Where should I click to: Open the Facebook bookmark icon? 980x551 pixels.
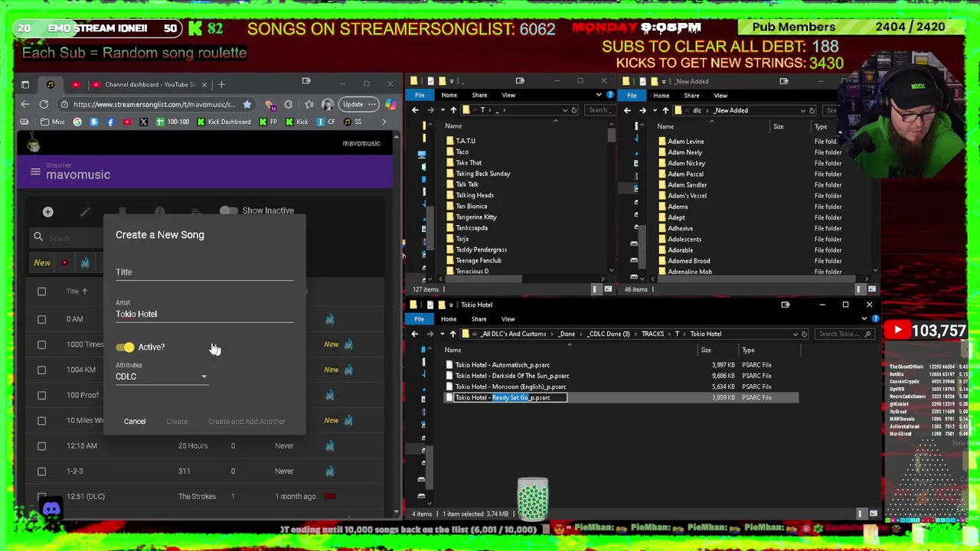coord(110,122)
